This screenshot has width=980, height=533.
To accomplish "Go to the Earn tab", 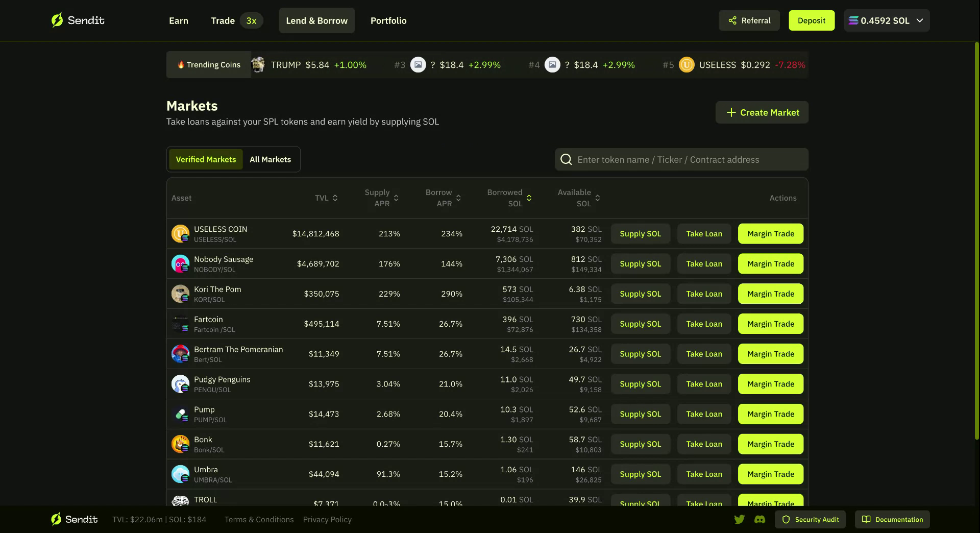I will click(179, 21).
